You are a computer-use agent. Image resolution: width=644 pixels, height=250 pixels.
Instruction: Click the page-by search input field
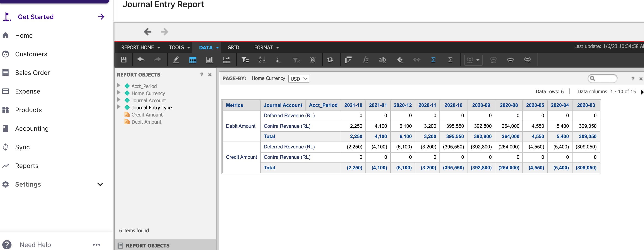[605, 79]
